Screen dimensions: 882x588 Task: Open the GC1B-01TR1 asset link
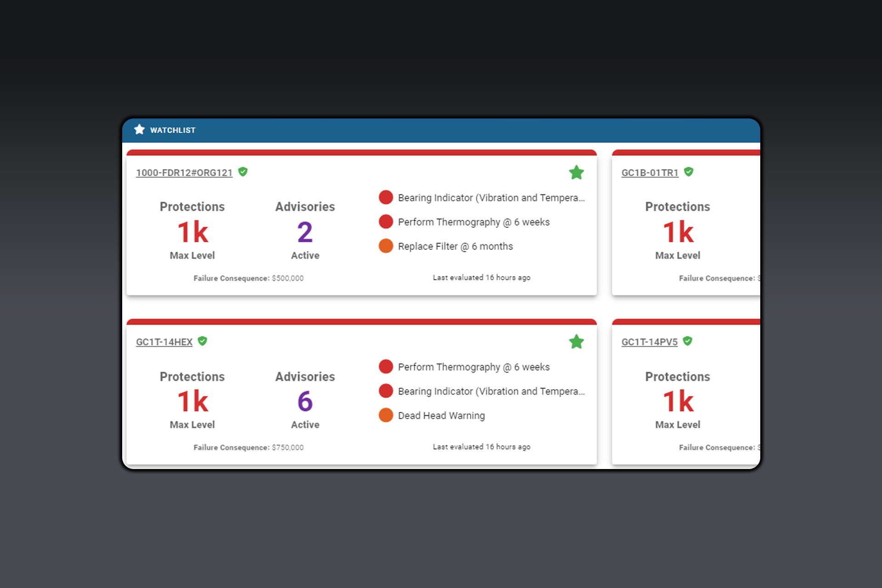tap(650, 173)
